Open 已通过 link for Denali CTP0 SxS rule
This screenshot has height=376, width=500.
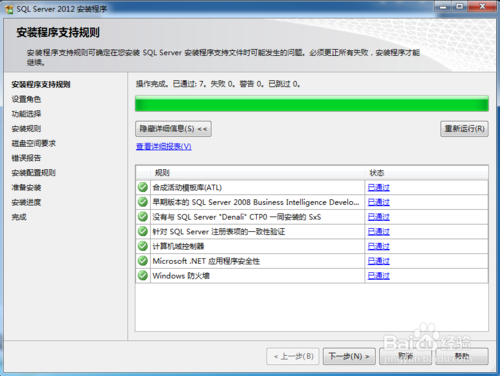(x=379, y=217)
